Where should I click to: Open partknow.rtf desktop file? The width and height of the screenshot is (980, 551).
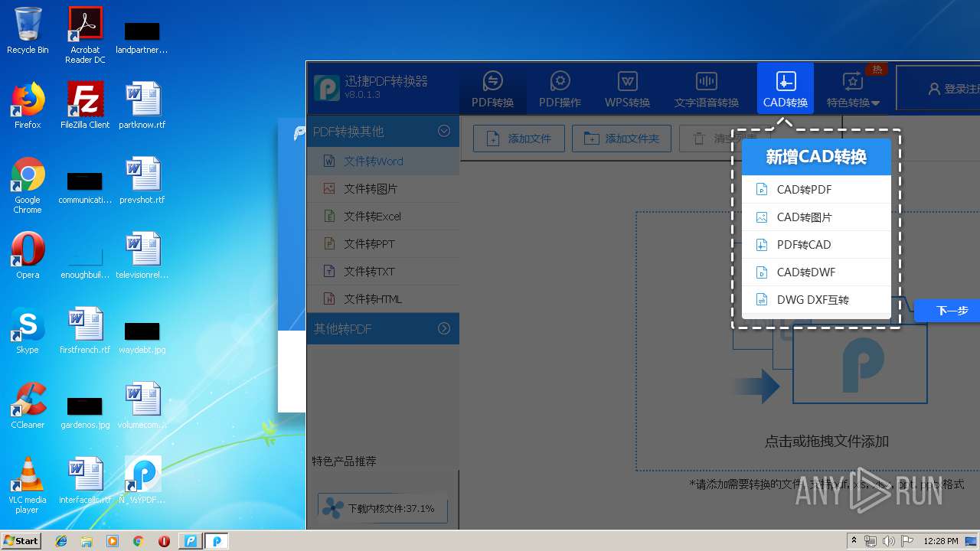(142, 106)
